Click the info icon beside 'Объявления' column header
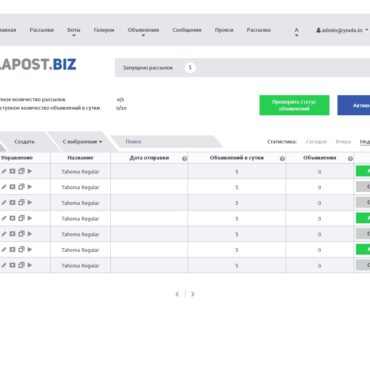Screen dimensions: 370x380 pos(350,159)
